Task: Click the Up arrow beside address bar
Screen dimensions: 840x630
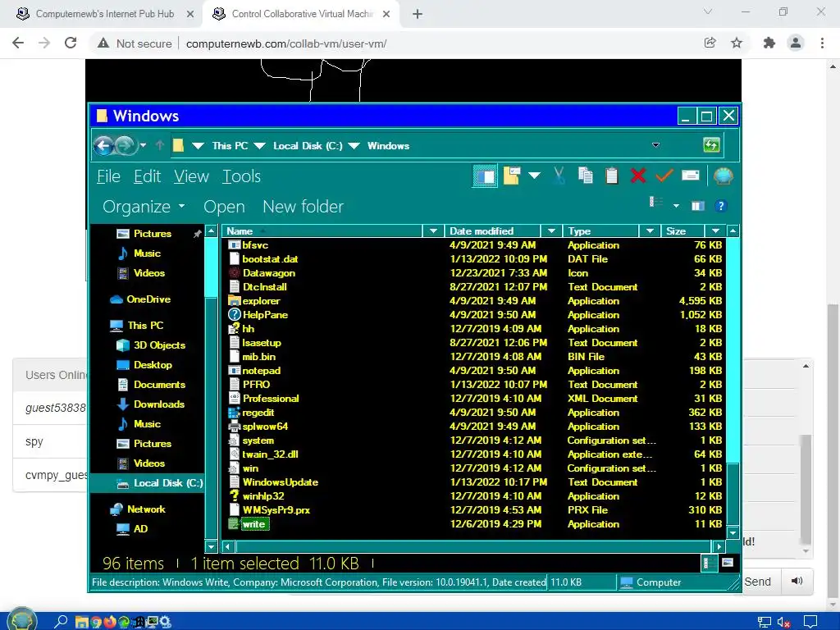Action: pos(159,145)
